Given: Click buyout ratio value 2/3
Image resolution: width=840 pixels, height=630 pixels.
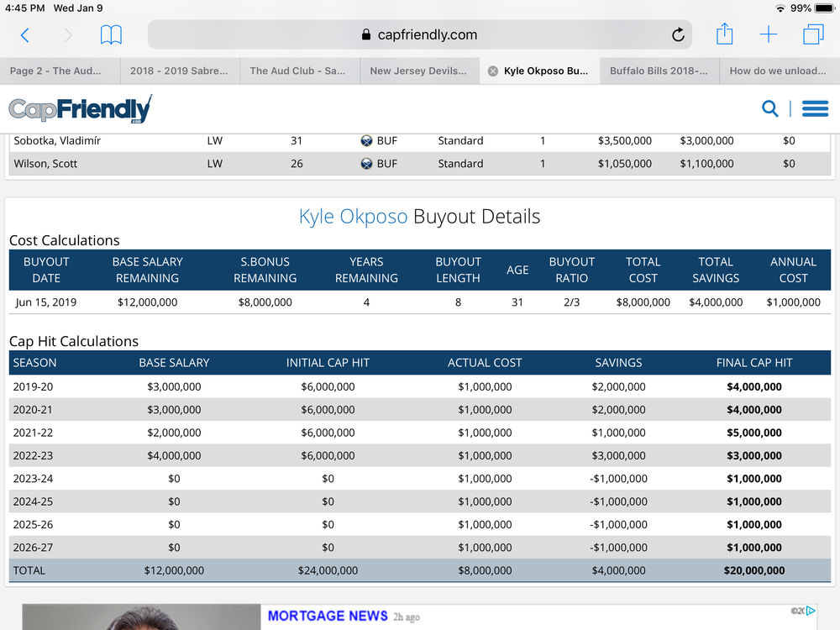Looking at the screenshot, I should (x=571, y=302).
